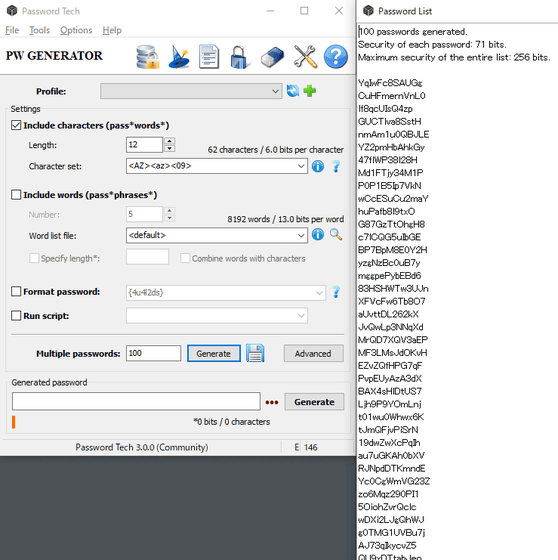This screenshot has height=560, width=558.
Task: Click the Generated password text box
Action: pyautogui.click(x=136, y=401)
